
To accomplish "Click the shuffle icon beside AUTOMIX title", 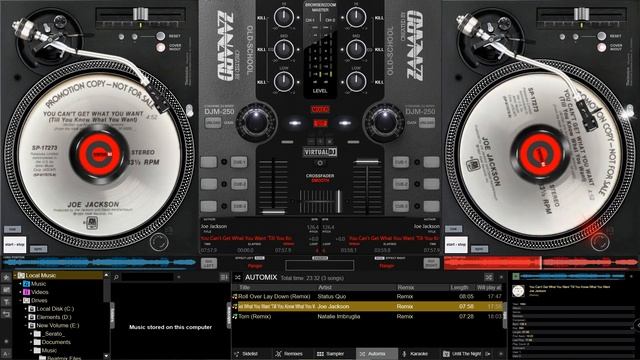I will pyautogui.click(x=238, y=278).
